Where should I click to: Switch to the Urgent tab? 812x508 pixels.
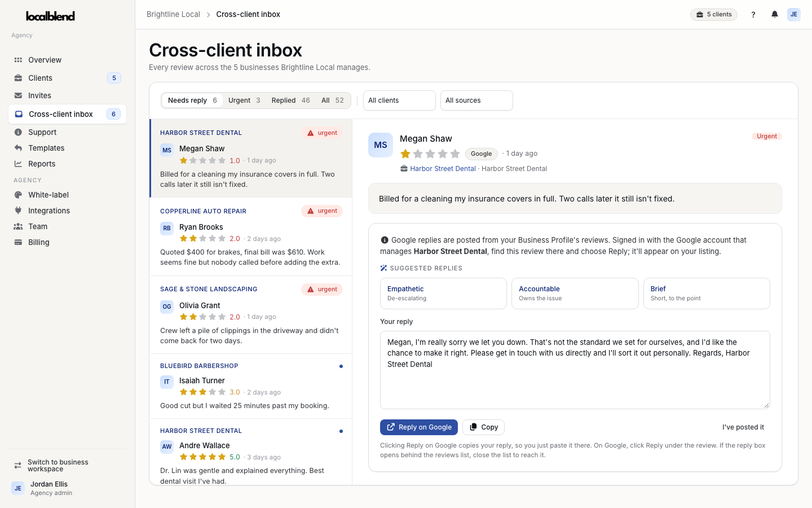[x=244, y=100]
